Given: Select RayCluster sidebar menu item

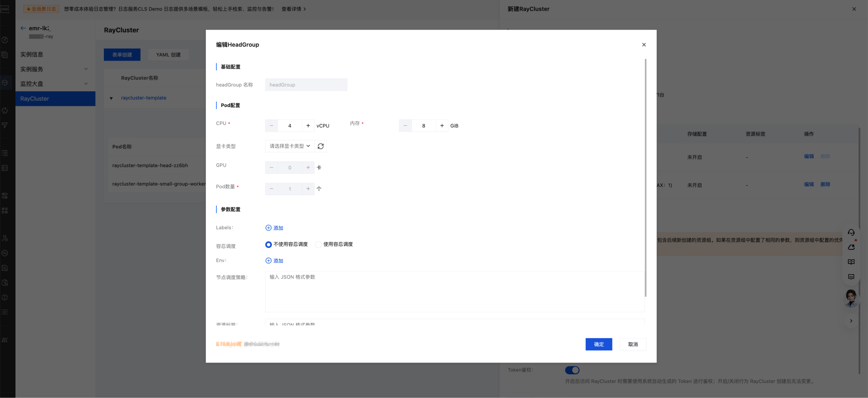Looking at the screenshot, I should coord(55,98).
